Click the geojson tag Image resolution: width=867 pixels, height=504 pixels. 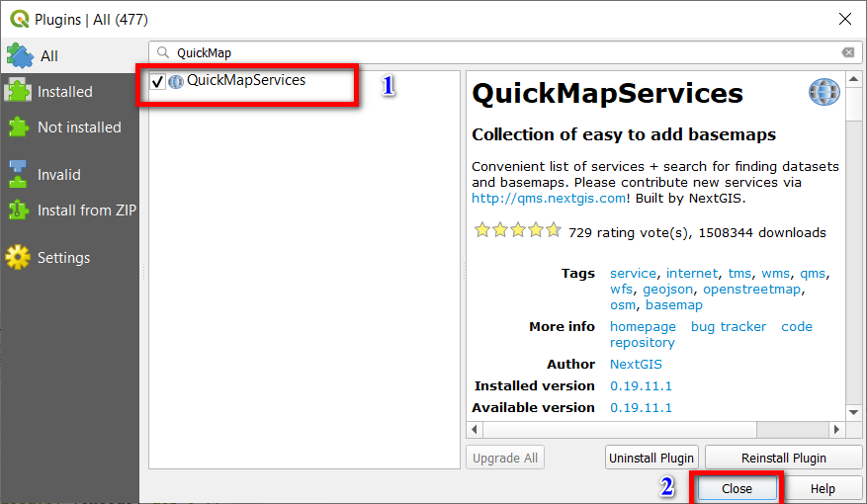click(667, 290)
